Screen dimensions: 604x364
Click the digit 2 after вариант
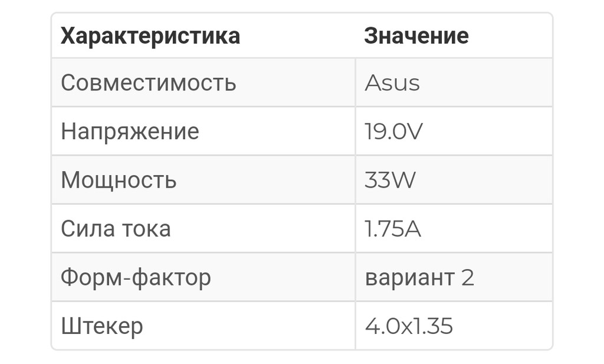pyautogui.click(x=467, y=277)
